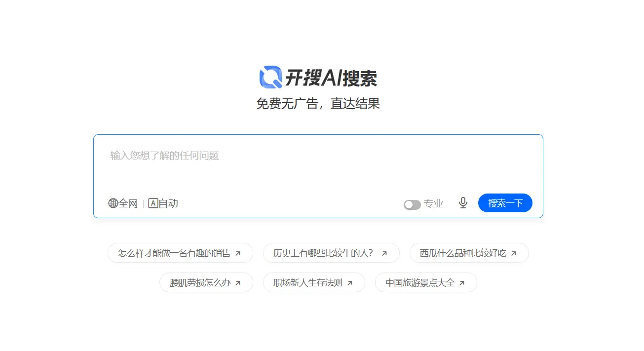Click the "A" icon next to 自动

pos(152,203)
